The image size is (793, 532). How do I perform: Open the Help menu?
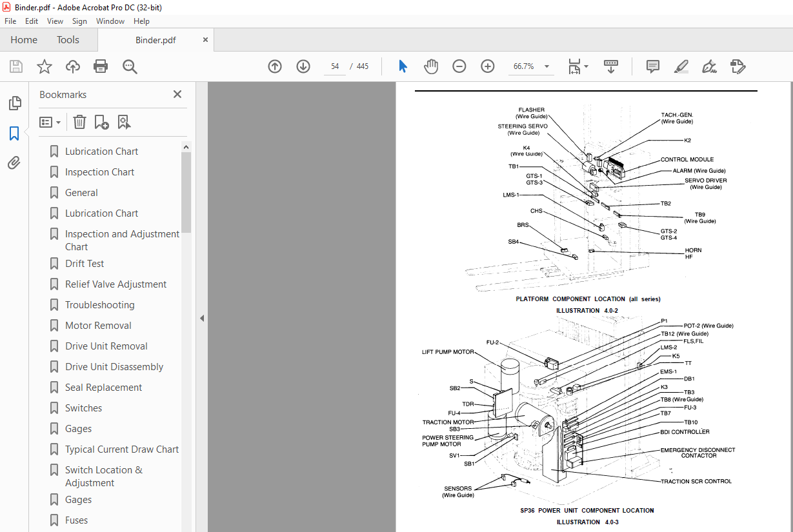[141, 21]
